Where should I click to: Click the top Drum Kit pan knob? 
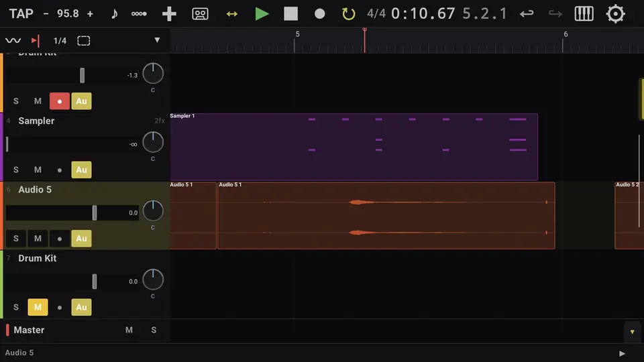point(153,74)
